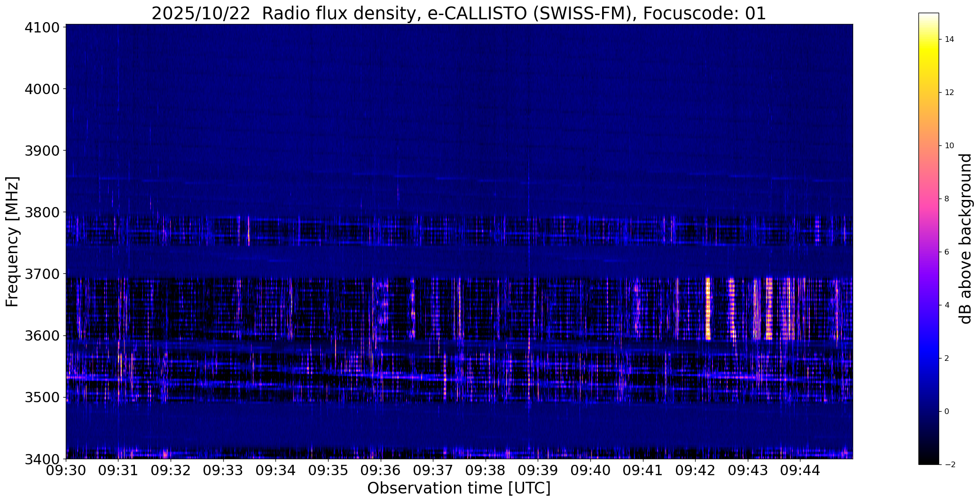Click the 3700 frequency tick label

[43, 274]
